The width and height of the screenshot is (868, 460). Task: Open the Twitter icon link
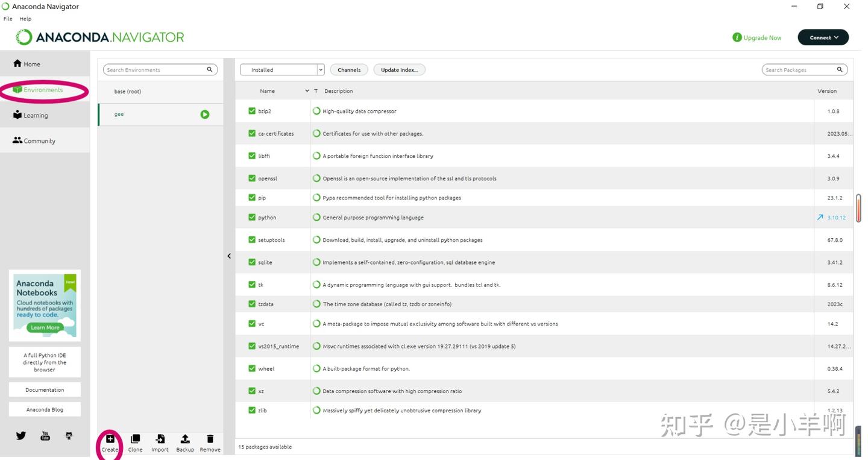coord(21,435)
